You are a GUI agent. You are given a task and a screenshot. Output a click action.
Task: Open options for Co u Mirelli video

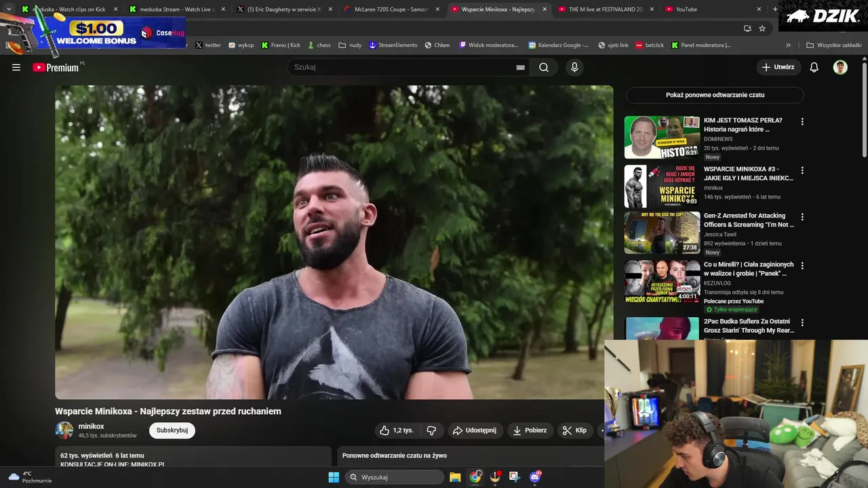tap(802, 266)
